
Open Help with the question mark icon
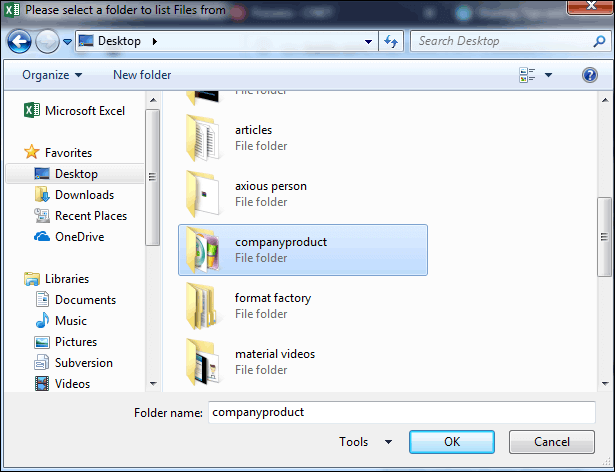[x=590, y=75]
